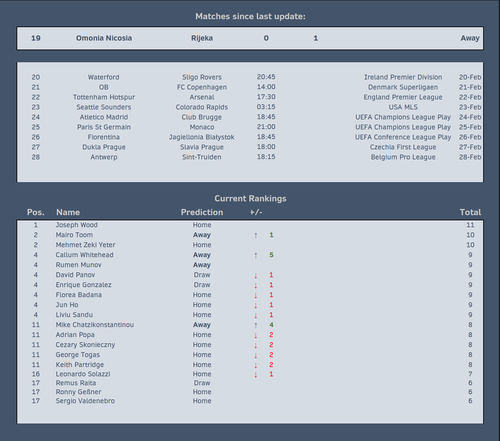Click the '28-Feb' fixture date
The image size is (500, 441).
470,157
